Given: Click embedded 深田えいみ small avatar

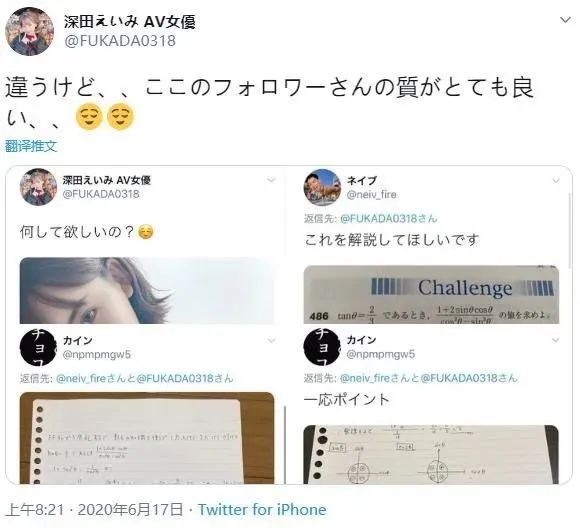Looking at the screenshot, I should click(x=38, y=187).
